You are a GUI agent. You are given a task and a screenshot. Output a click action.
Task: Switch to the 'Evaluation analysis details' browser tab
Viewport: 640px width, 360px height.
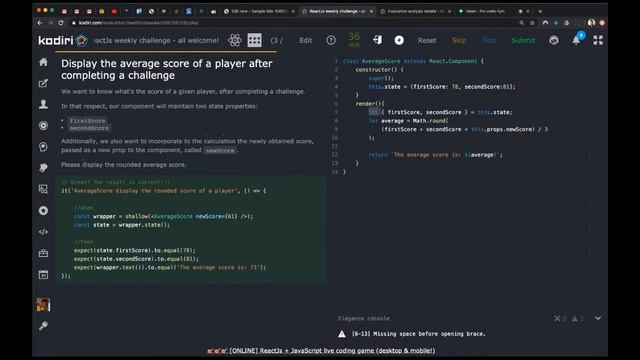(416, 11)
